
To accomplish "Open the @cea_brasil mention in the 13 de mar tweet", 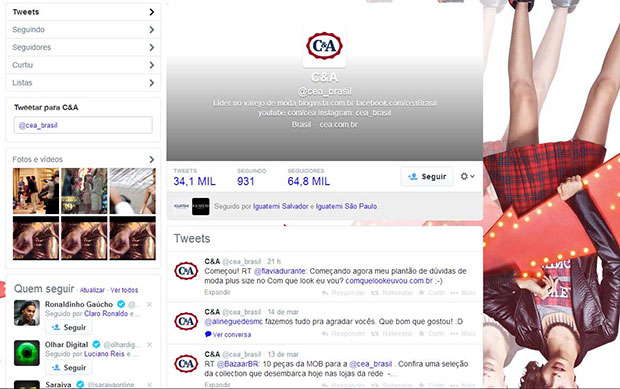I will (x=371, y=364).
